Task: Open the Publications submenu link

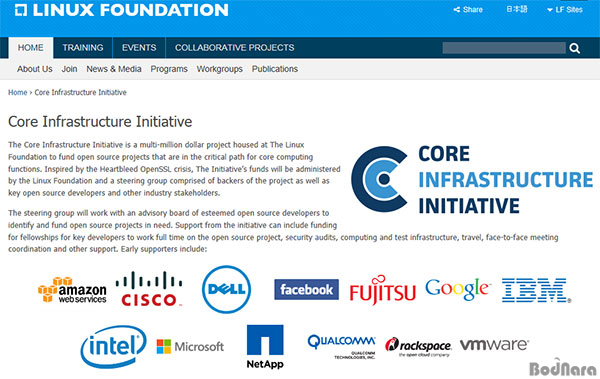Action: [x=275, y=69]
